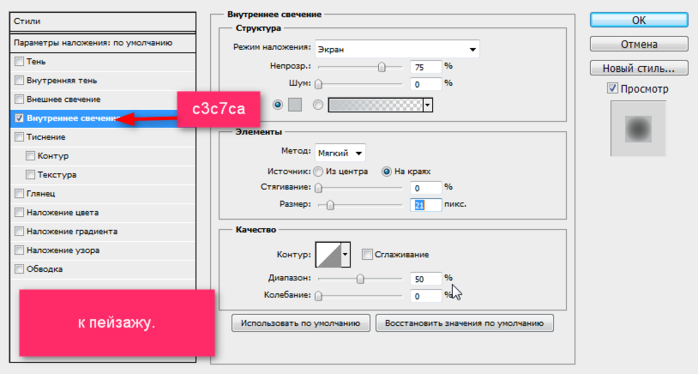Click the OK button
Screen dimensions: 698x374
[639, 20]
